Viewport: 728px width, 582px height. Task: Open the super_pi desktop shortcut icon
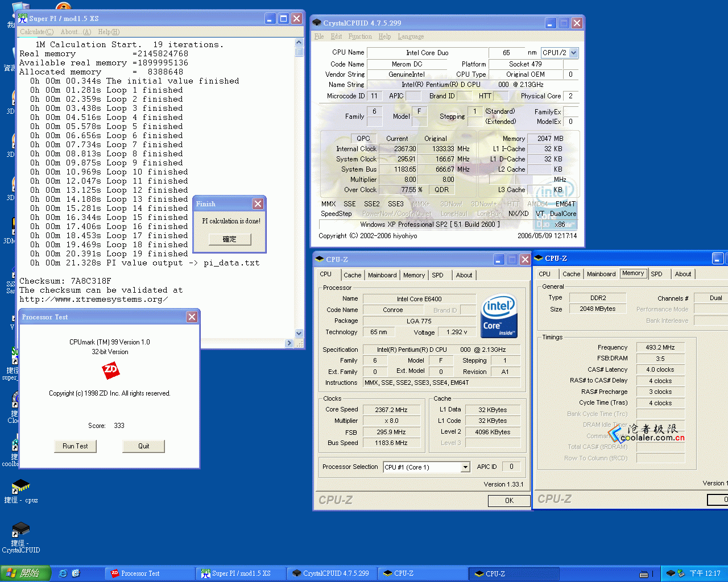15,355
